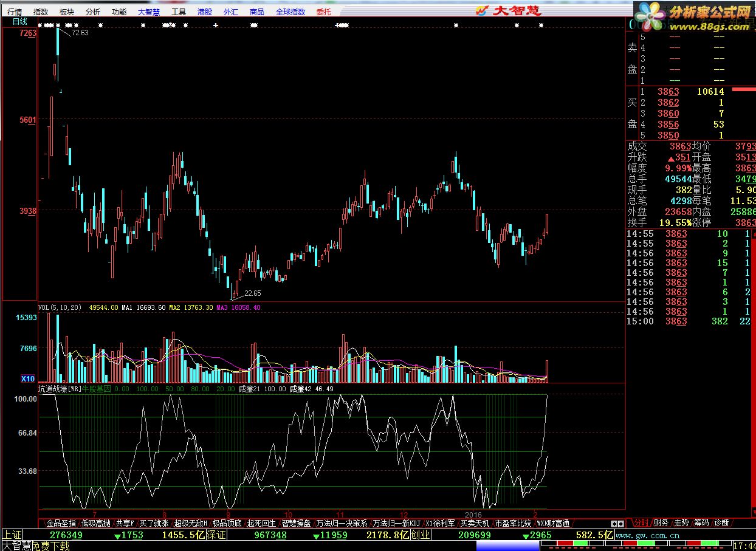This screenshot has width=756, height=551.
Task: Select the WX购富通 indicator tab
Action: (x=553, y=523)
